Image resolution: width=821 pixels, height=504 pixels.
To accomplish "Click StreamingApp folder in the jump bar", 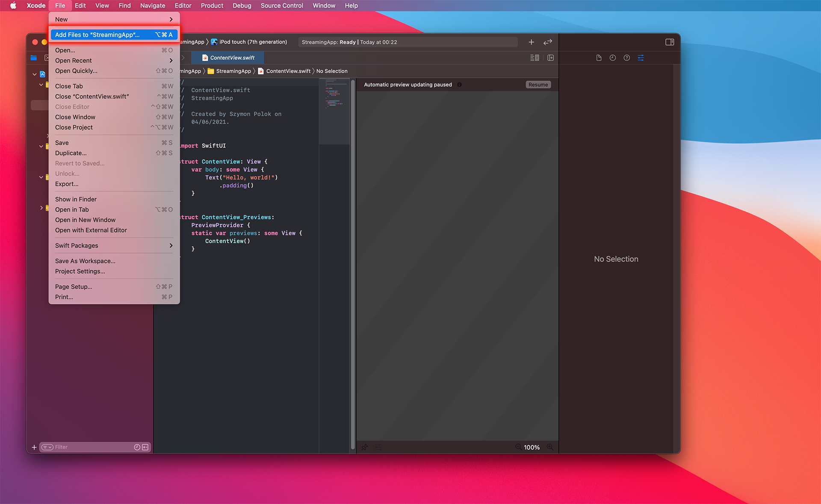I will pos(229,71).
